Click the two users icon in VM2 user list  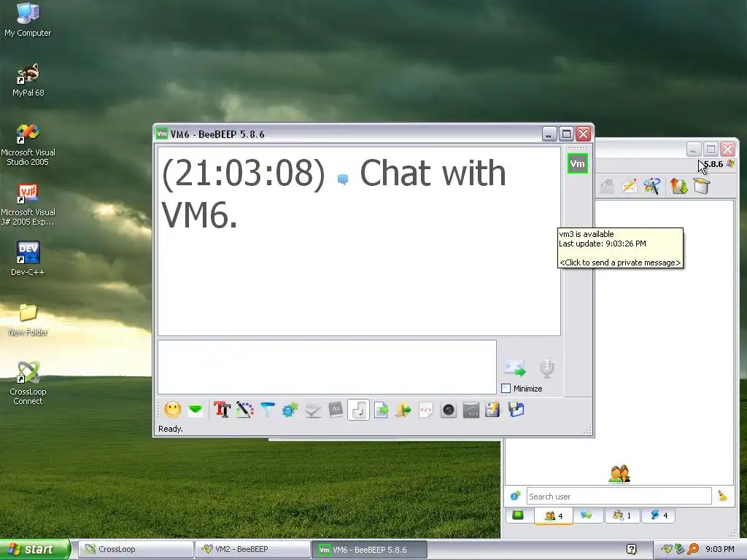[619, 474]
